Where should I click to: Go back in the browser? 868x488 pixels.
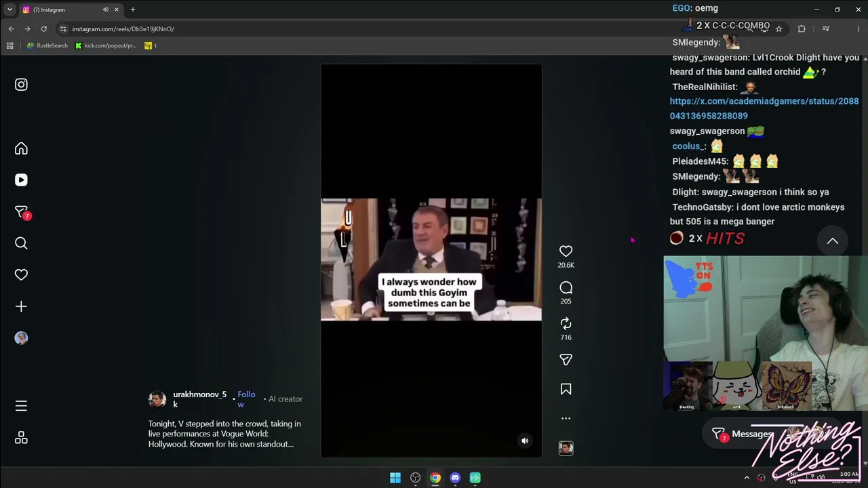coord(11,28)
